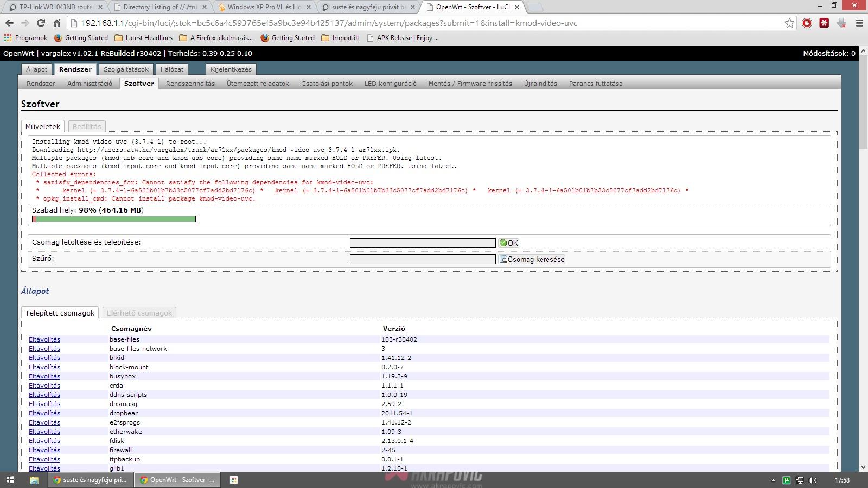Viewport: 868px width, 488px height.
Task: Remove the etherwake package
Action: pyautogui.click(x=44, y=432)
